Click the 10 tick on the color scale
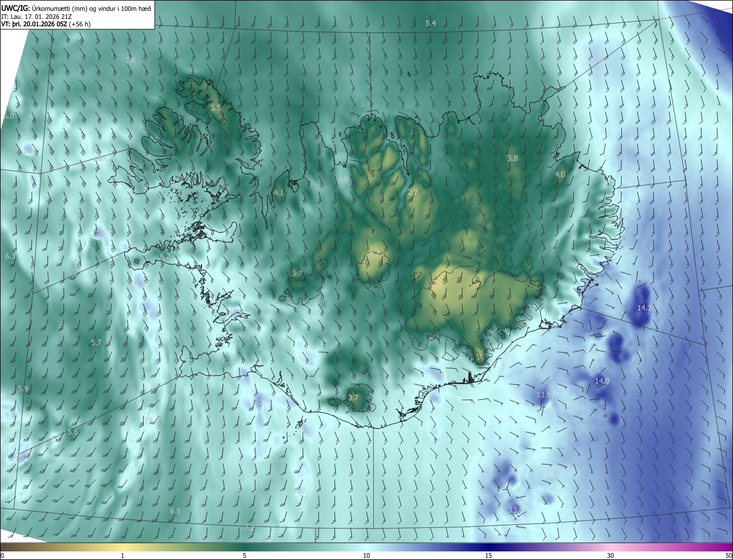 366,555
